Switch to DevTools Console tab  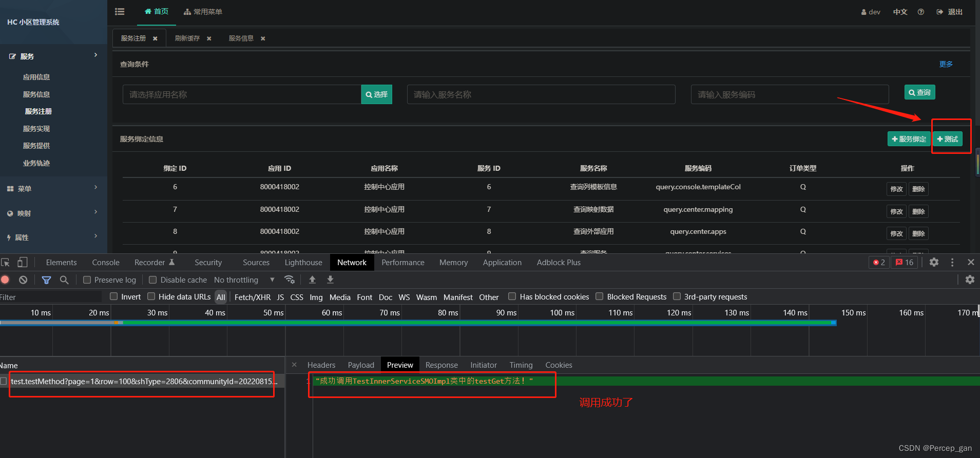tap(106, 262)
